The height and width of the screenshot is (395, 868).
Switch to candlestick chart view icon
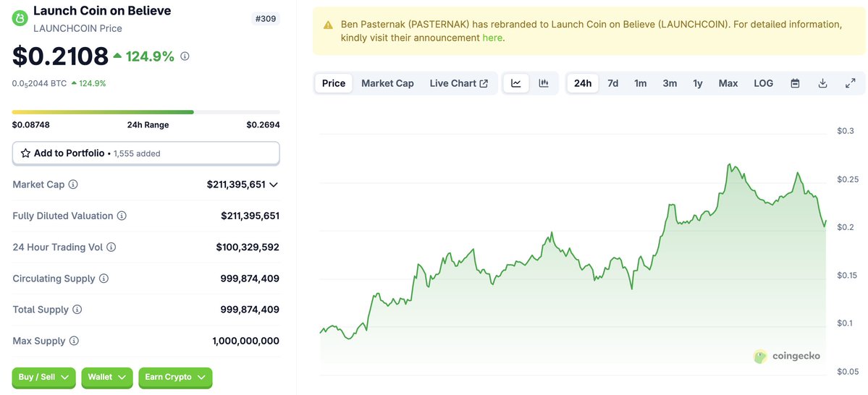pos(544,83)
